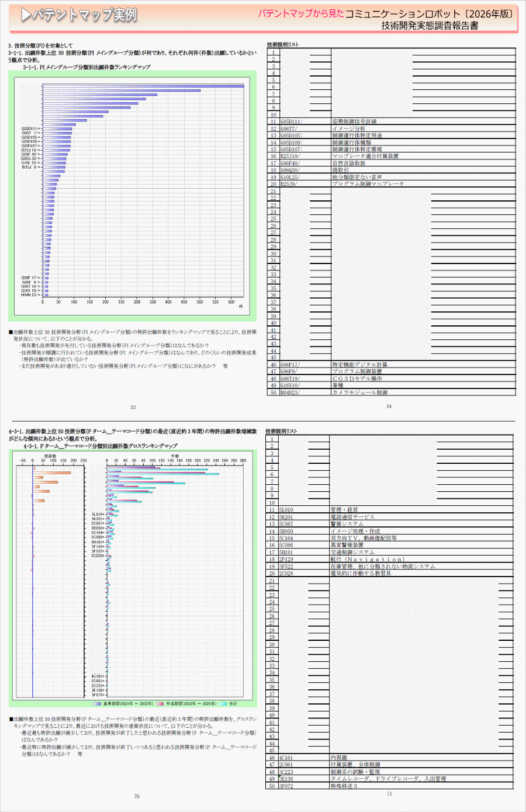
Task: Click the 作成期間 legend pink swatch
Action: coord(160,703)
